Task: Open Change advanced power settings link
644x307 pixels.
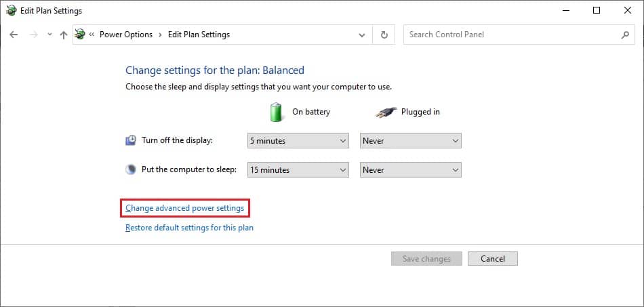Action: (184, 208)
